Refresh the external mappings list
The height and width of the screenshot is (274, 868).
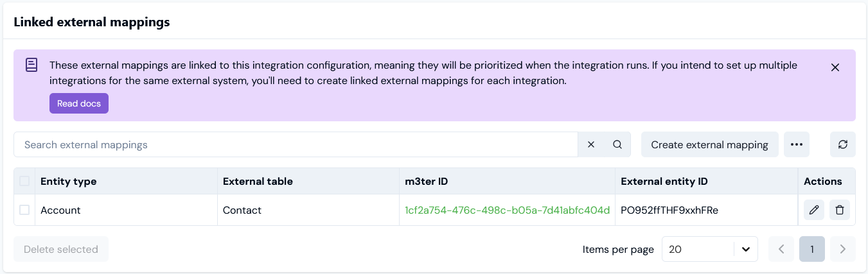tap(843, 144)
